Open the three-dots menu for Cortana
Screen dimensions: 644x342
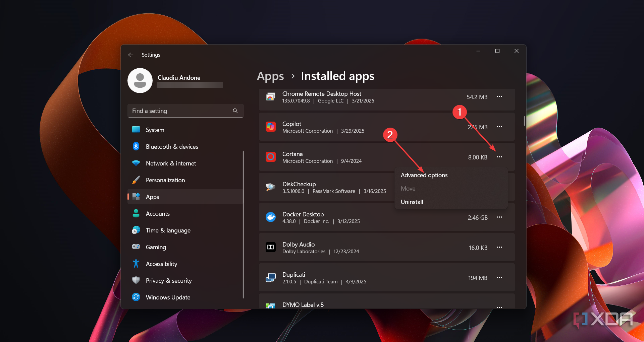(x=499, y=157)
